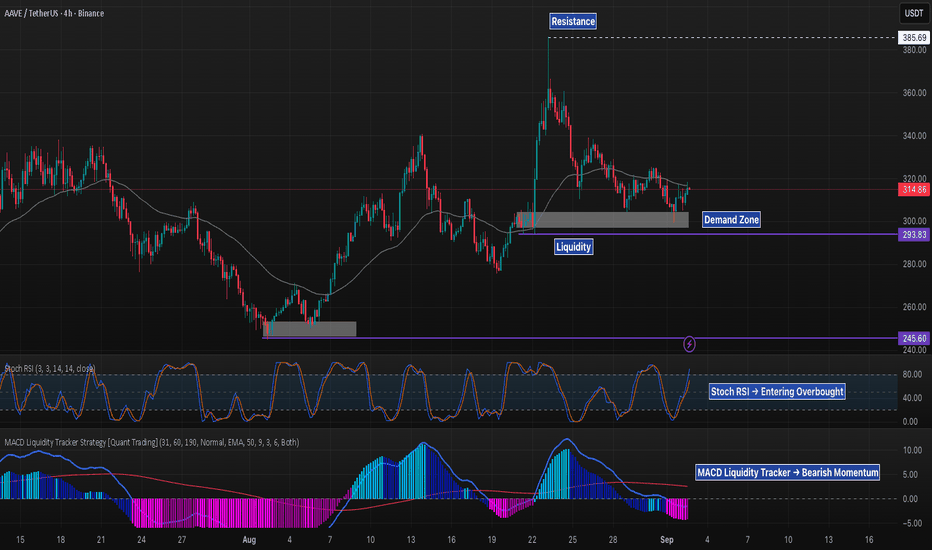Click MACD Liquidity Tracker Bearish Momentum label
This screenshot has width=932, height=550.
coord(787,472)
